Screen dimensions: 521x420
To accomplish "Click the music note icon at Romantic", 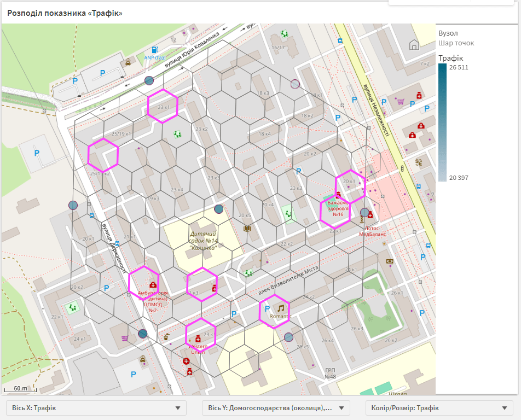I will click(x=281, y=308).
